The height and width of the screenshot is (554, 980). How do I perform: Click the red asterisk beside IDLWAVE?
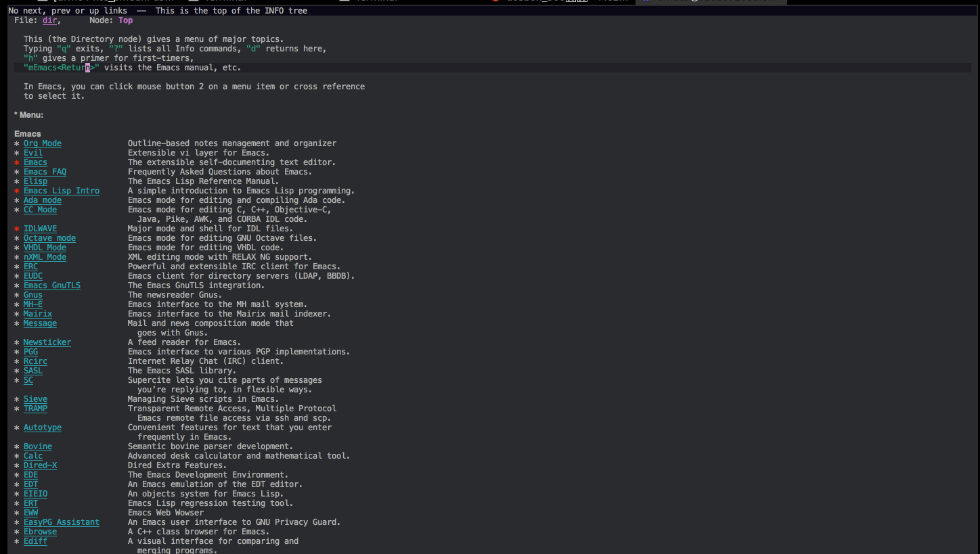17,229
